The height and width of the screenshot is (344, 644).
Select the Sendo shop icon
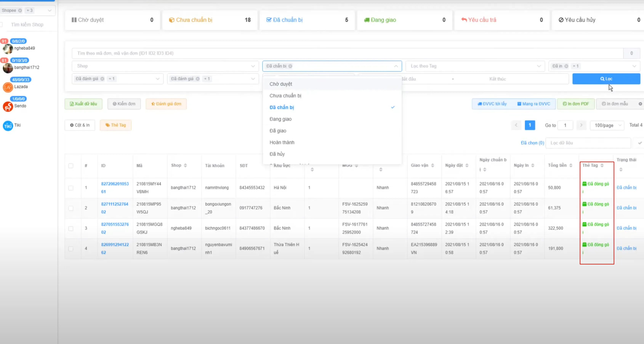click(x=8, y=107)
